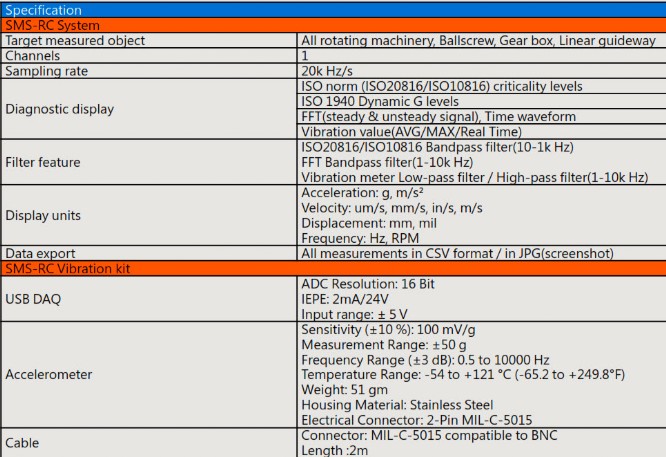This screenshot has width=666, height=457.
Task: Select the Data export row label
Action: pos(40,254)
